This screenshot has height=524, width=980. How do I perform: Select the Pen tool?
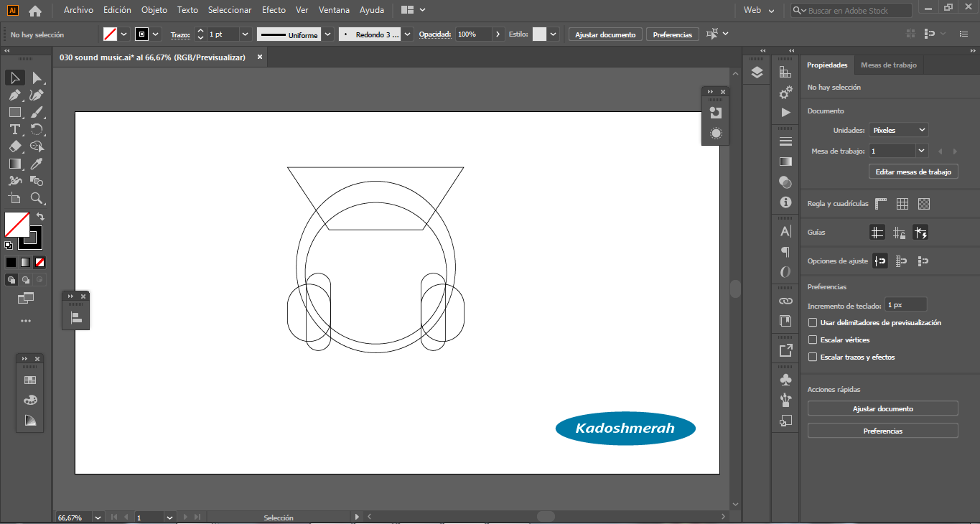click(15, 95)
